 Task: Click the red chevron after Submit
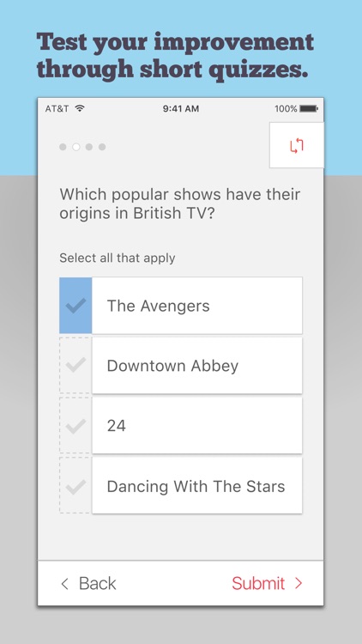(x=299, y=584)
